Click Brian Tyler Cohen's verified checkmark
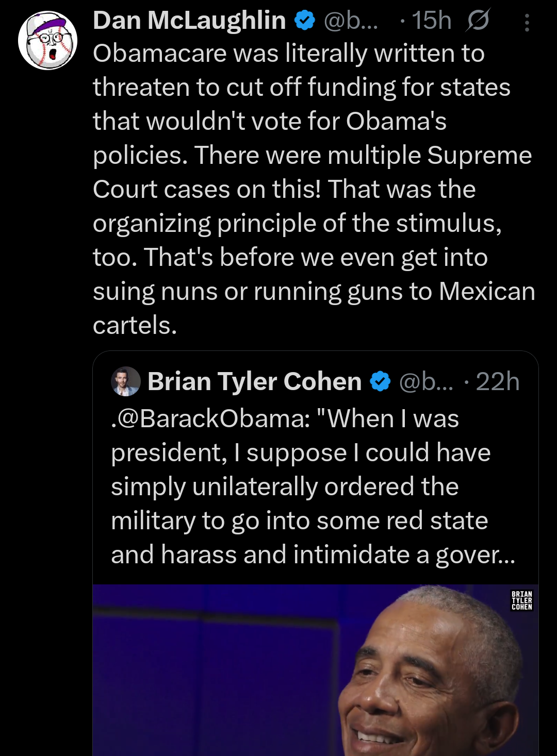557x756 pixels. pyautogui.click(x=380, y=381)
